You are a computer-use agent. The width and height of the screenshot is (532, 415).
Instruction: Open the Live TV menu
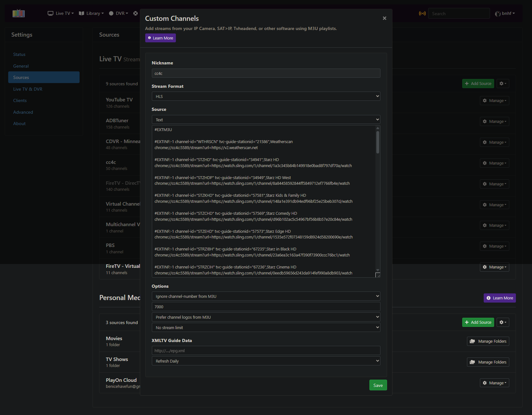61,13
